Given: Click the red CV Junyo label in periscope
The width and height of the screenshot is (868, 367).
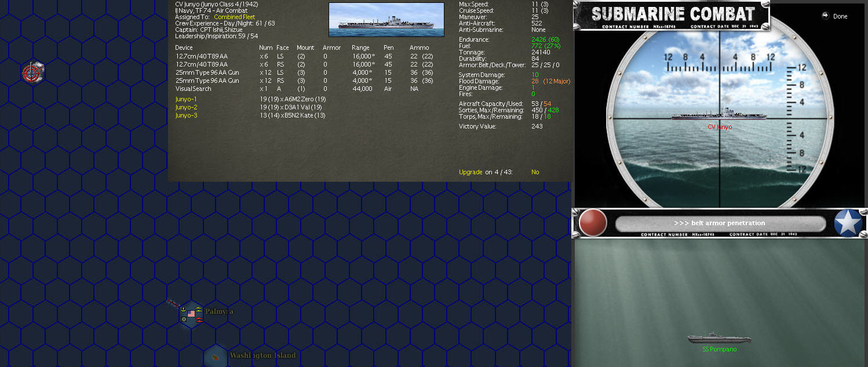Looking at the screenshot, I should [720, 127].
